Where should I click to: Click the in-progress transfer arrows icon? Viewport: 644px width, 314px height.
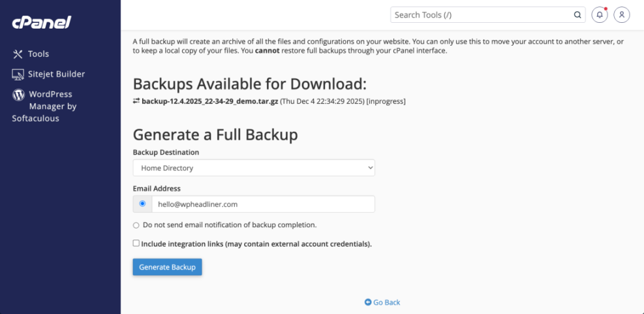point(136,101)
